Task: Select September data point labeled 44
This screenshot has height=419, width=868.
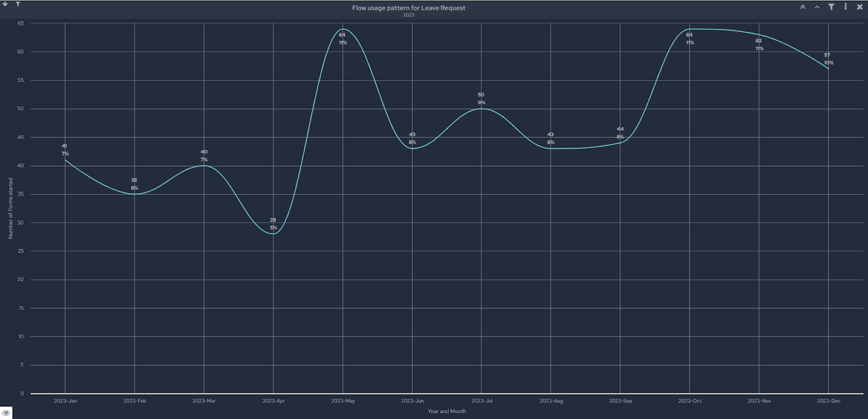Action: coord(620,143)
